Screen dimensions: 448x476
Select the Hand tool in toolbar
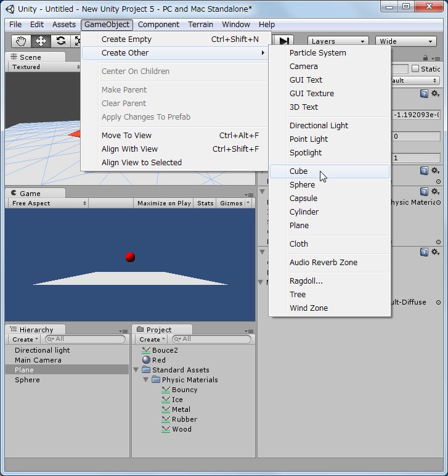tap(21, 41)
